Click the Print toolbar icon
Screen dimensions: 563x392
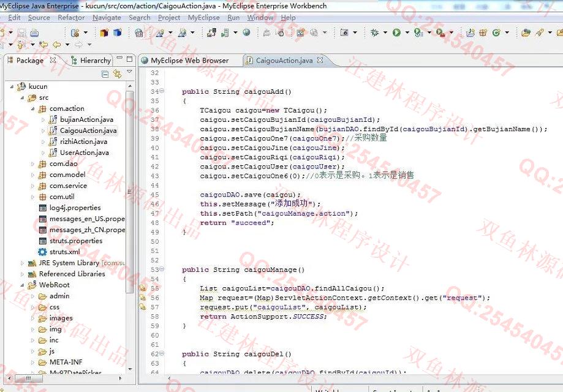pos(34,33)
